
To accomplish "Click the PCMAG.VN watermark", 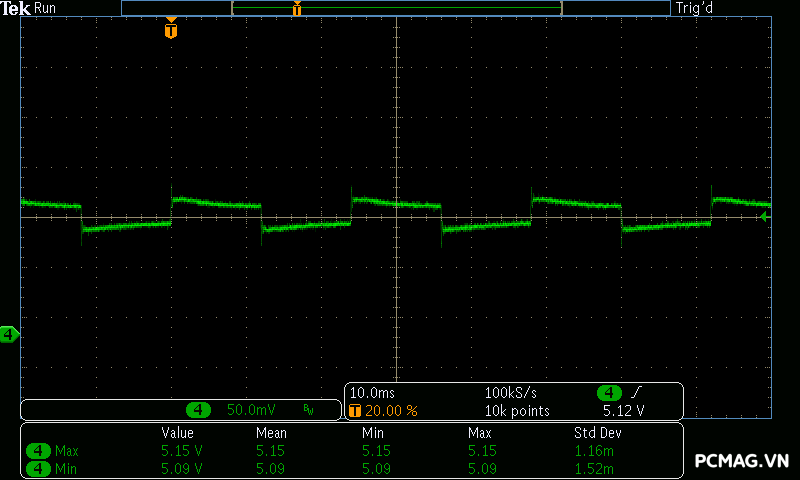I will [742, 461].
